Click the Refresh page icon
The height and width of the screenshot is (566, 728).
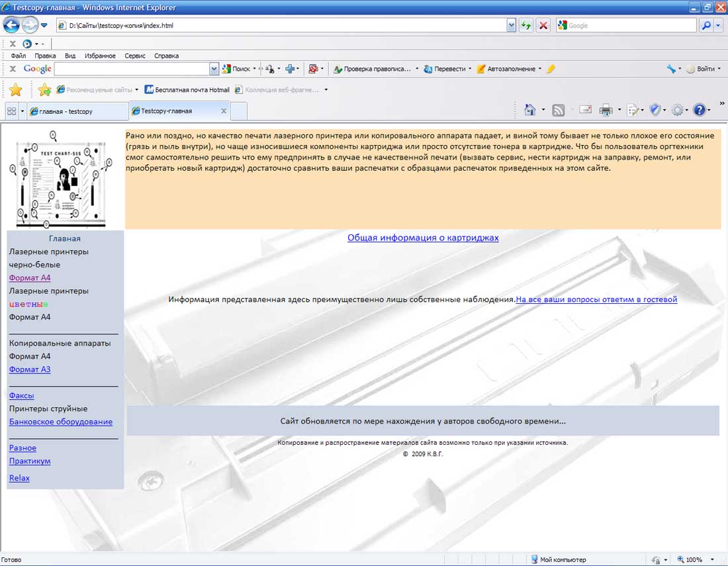pos(526,26)
